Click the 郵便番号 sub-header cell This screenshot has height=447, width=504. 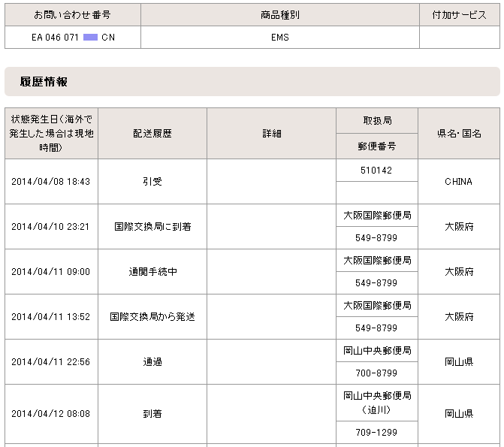point(377,146)
